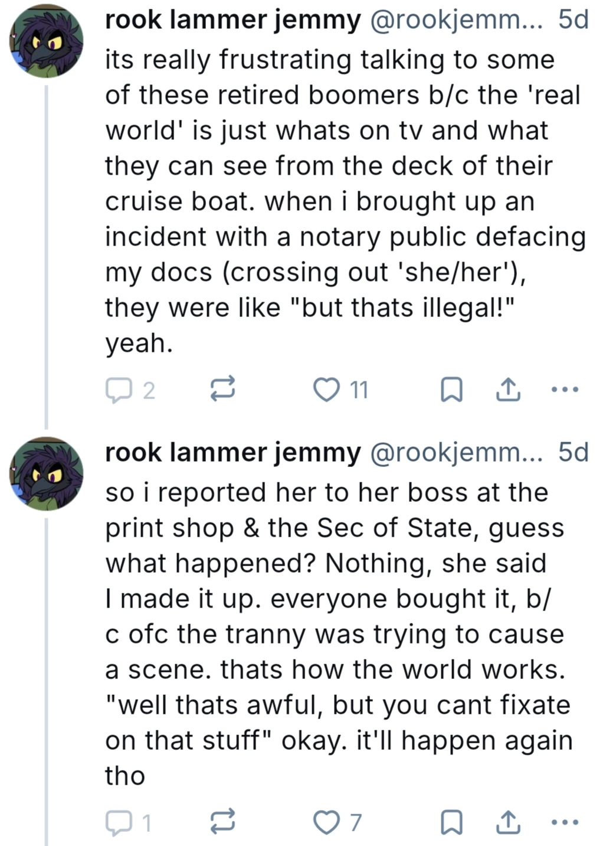Bookmark the first post about the notary

451,390
